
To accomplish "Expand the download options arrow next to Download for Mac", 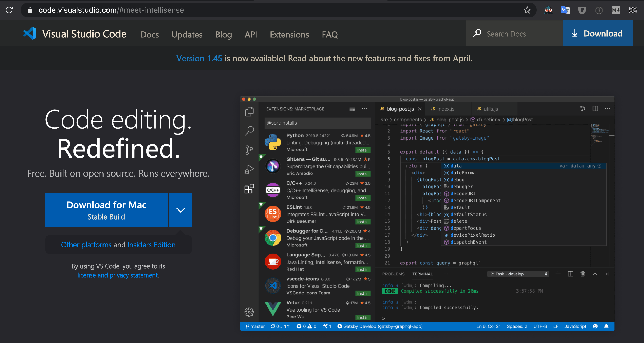I will coord(180,210).
